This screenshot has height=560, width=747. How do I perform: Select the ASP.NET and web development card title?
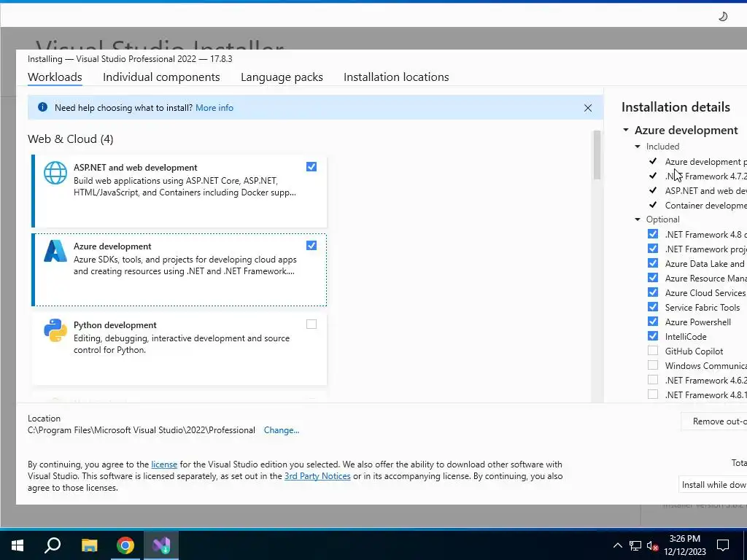135,168
